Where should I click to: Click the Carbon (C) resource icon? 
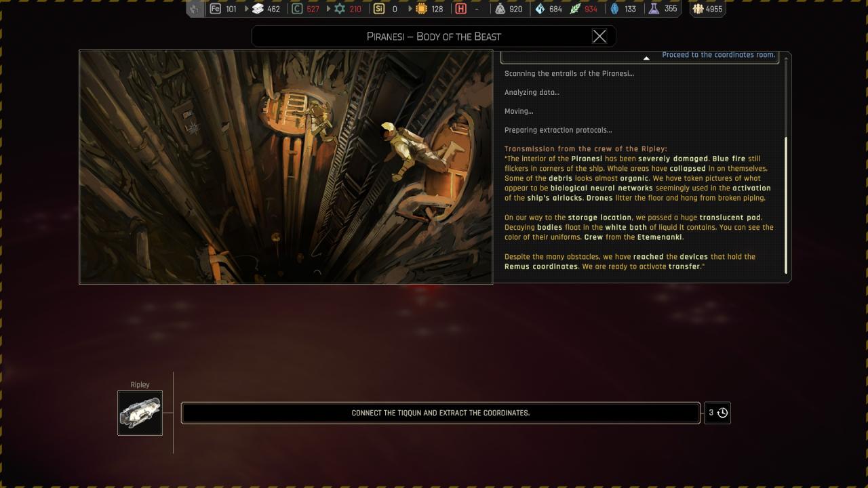pyautogui.click(x=297, y=9)
